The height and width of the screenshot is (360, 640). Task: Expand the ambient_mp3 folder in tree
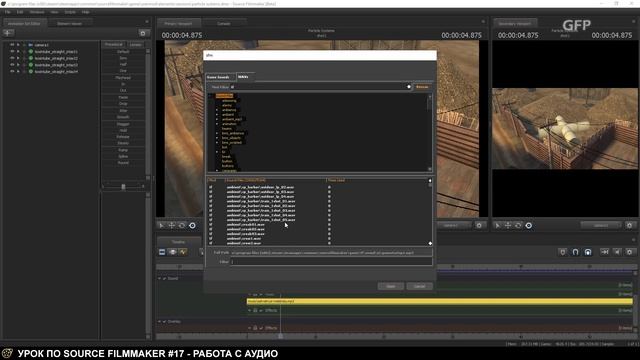coord(217,119)
